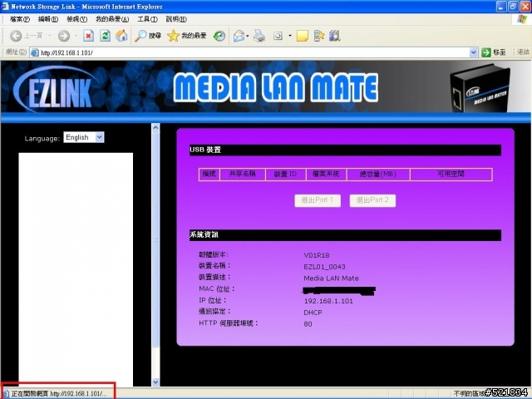This screenshot has height=399, width=532.
Task: Click the Print icon
Action: 259,36
